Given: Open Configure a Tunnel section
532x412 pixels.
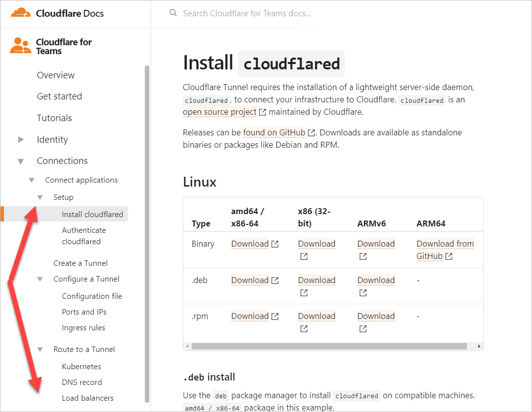Looking at the screenshot, I should click(x=86, y=279).
